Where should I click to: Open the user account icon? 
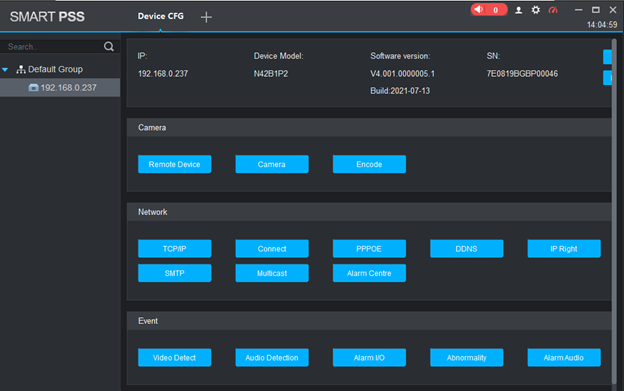click(518, 10)
